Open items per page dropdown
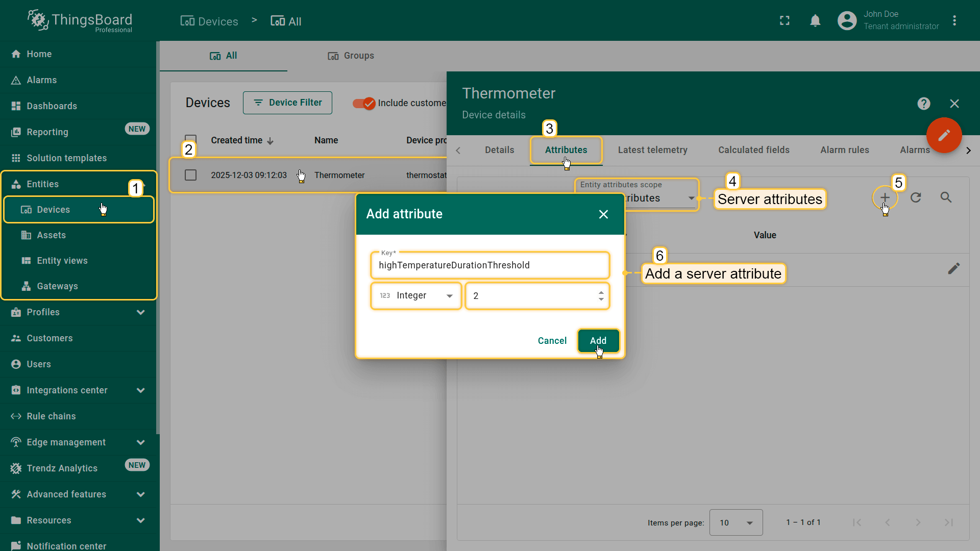 click(736, 522)
